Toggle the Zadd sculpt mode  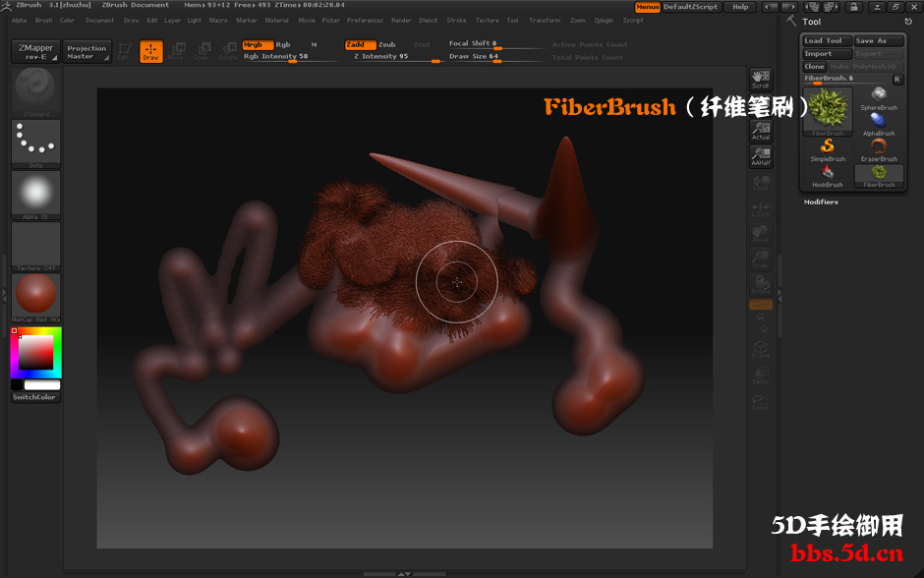click(360, 45)
